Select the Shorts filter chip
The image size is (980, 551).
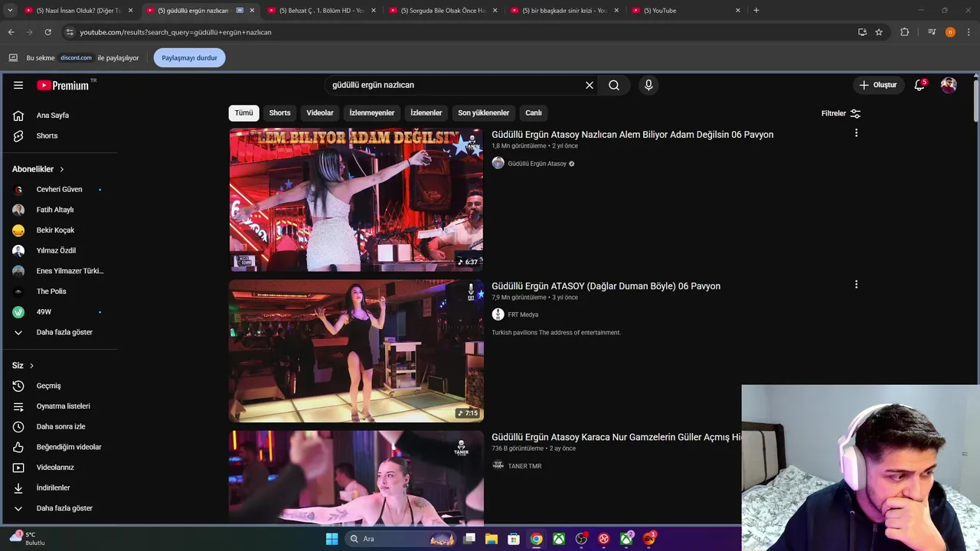[x=279, y=113]
